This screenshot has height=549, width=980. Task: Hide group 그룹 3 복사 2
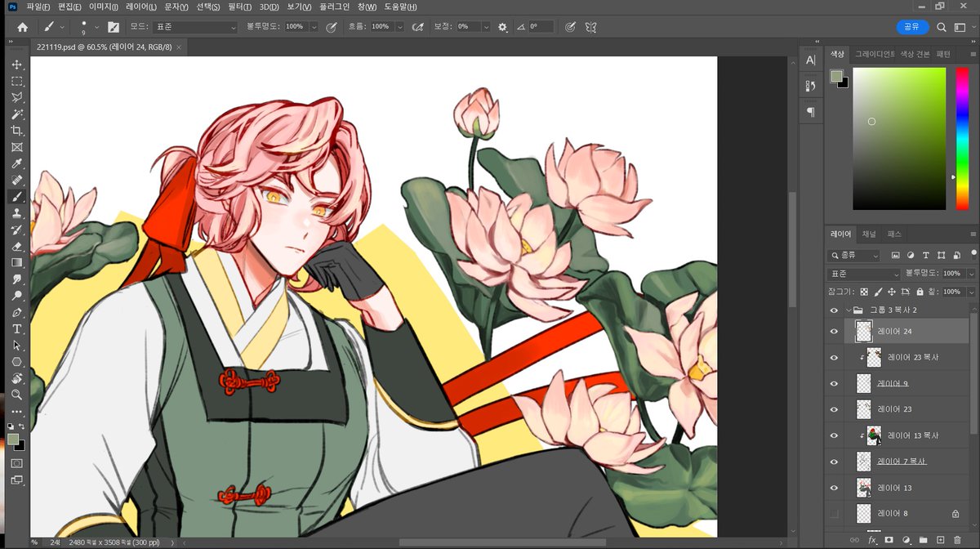coord(834,310)
